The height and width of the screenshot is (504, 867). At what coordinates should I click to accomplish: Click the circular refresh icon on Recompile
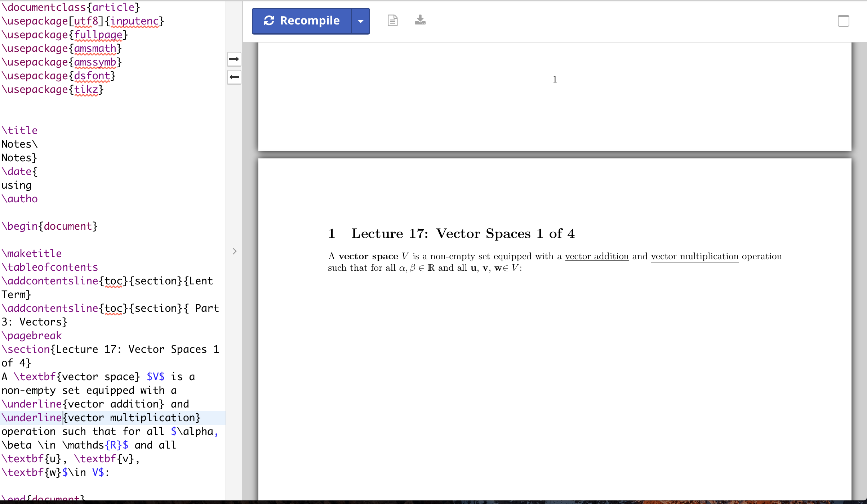[270, 21]
